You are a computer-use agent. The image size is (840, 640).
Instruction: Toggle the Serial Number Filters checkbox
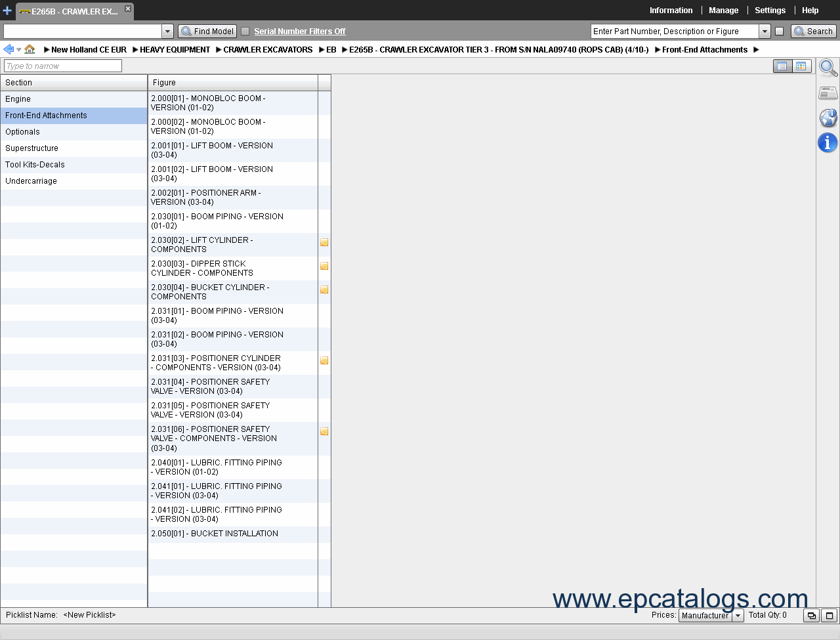(x=245, y=32)
